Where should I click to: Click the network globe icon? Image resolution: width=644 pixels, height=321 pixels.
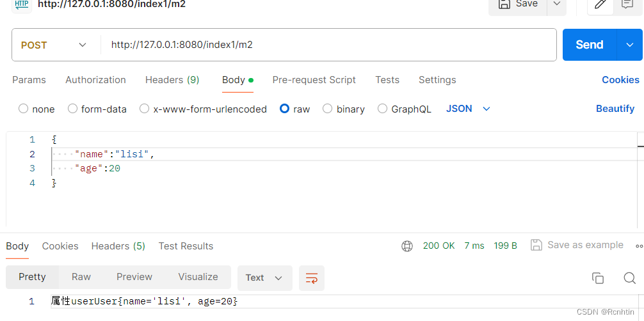(x=407, y=246)
